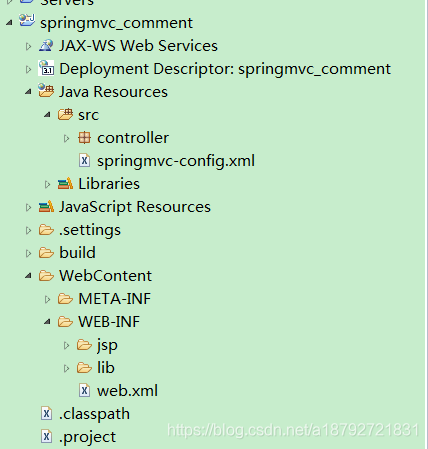Viewport: 428px width, 449px height.
Task: Collapse the WebContent folder
Action: point(28,276)
